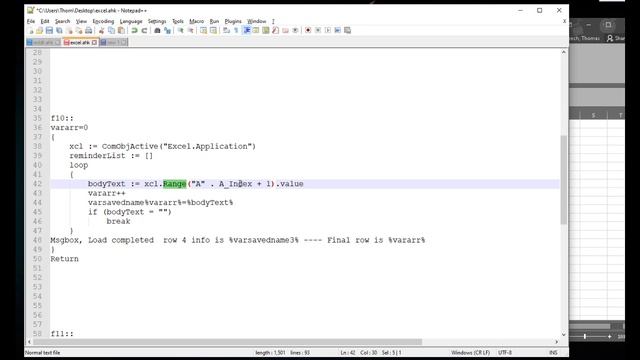Click the Excel window zoom slider
Image resolution: width=640 pixels, height=360 pixels.
point(585,336)
